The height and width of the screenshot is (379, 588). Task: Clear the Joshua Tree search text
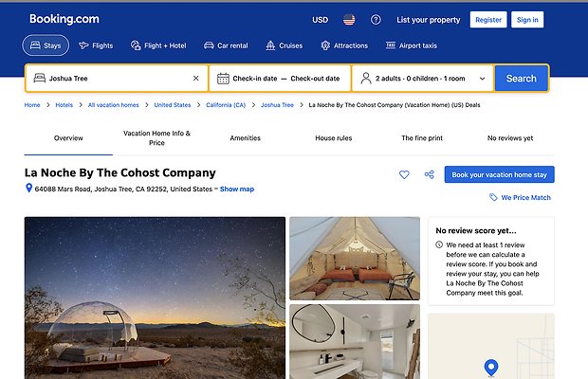point(196,79)
